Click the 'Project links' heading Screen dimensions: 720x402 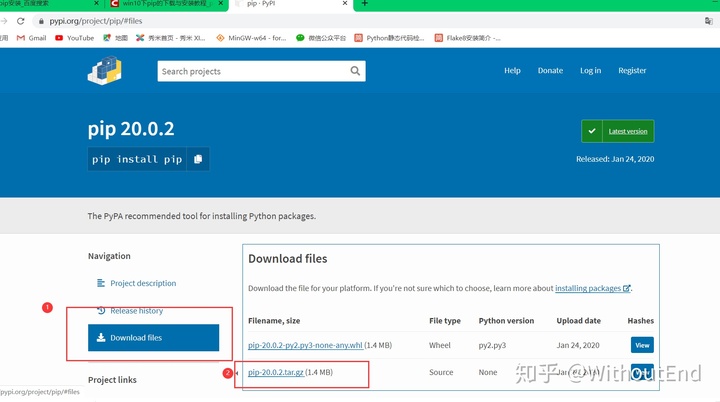(112, 380)
